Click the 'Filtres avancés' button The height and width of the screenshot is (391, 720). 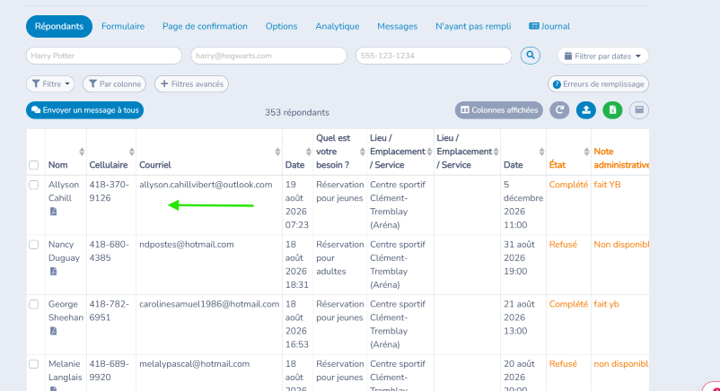tap(191, 84)
